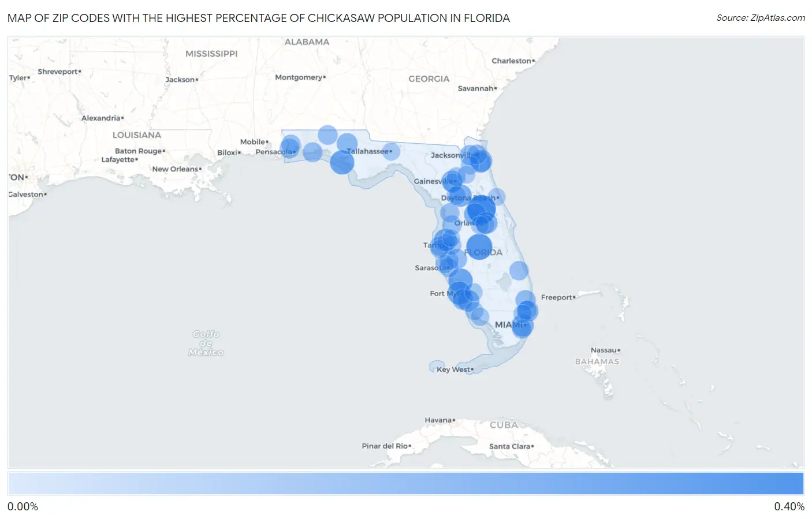Click the Baton Rouge city label
812x519 pixels.
click(x=139, y=151)
